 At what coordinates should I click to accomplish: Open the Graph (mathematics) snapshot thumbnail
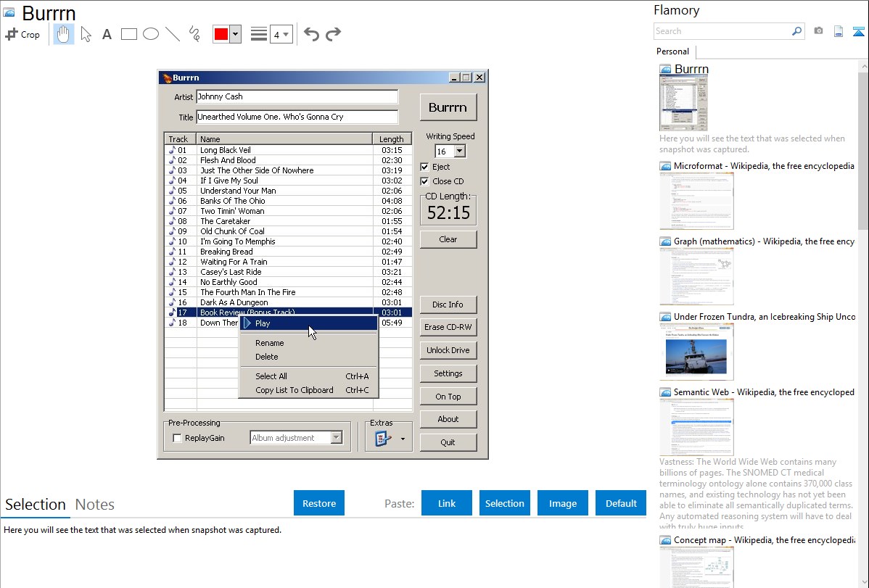coord(696,276)
